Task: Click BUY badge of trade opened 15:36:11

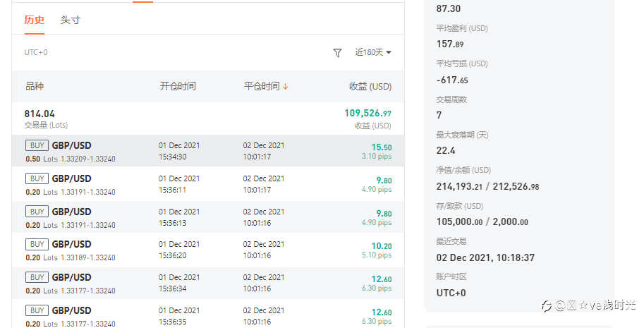Action: pos(37,179)
